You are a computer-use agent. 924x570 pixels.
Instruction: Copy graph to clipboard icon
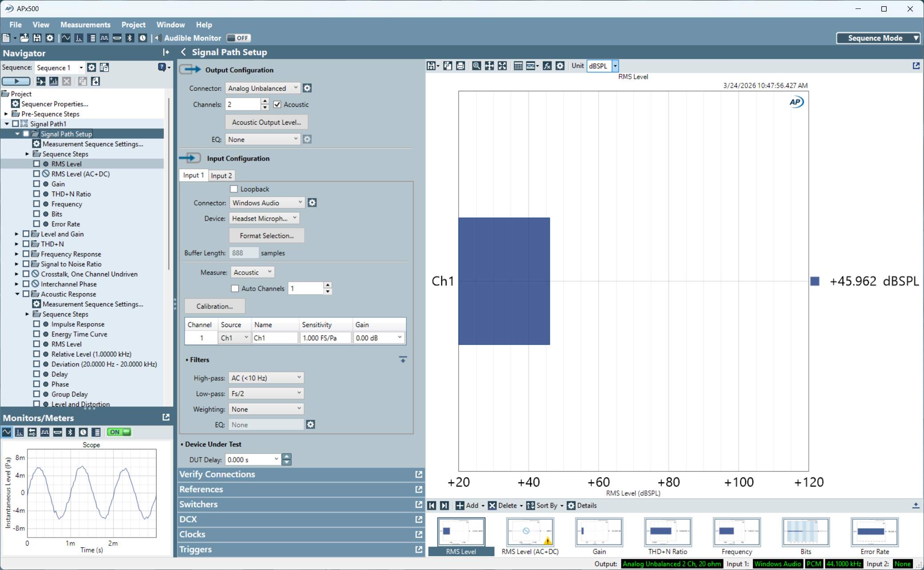click(448, 66)
